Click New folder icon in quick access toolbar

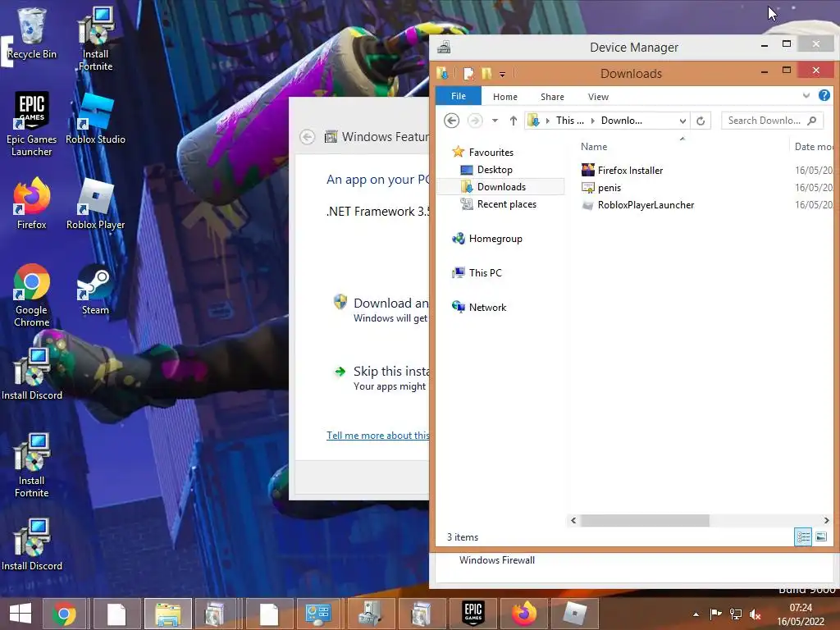tap(486, 73)
